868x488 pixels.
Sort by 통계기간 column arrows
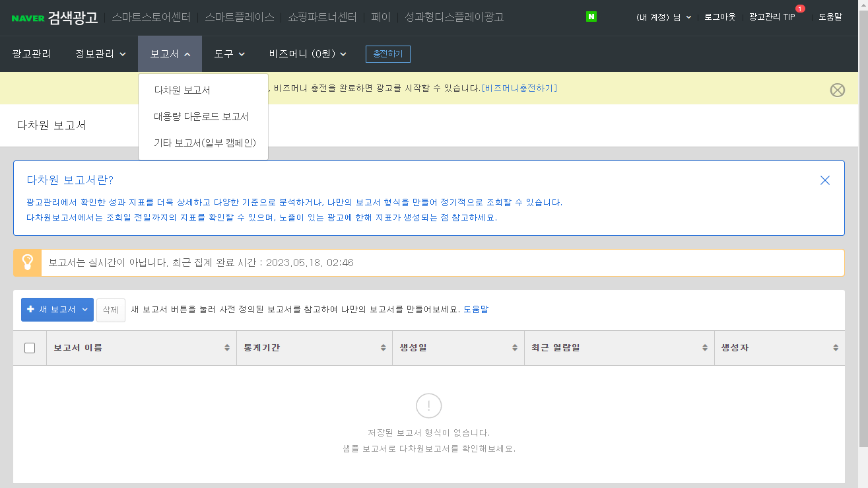[x=383, y=348]
